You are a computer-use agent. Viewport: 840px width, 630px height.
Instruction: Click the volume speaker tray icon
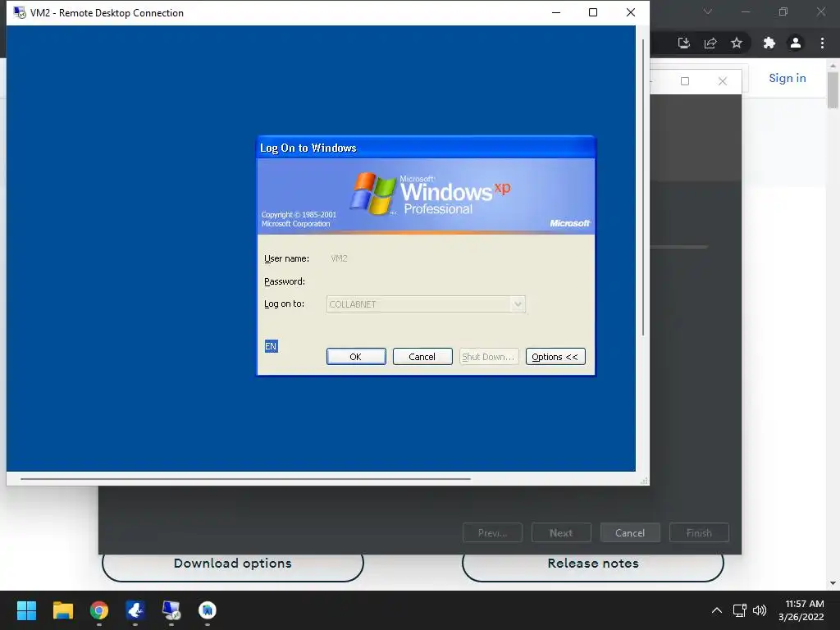[x=760, y=610]
